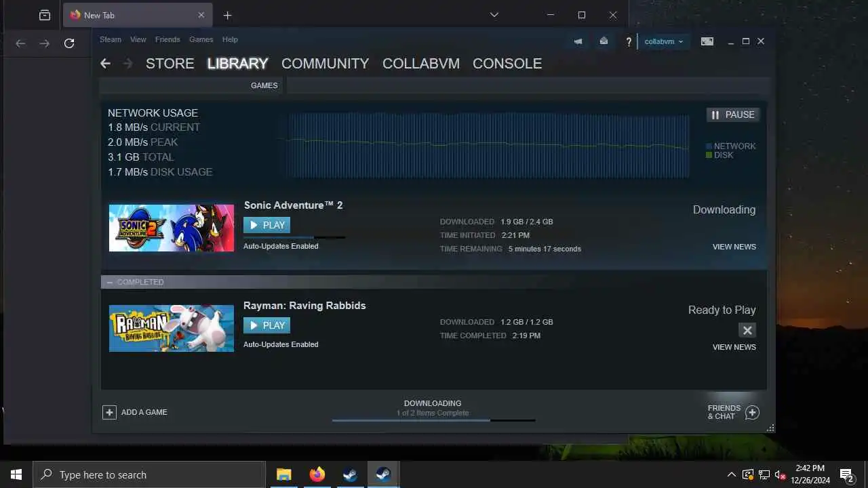Grab the Steam window resize grip
The image size is (868, 488).
click(770, 428)
